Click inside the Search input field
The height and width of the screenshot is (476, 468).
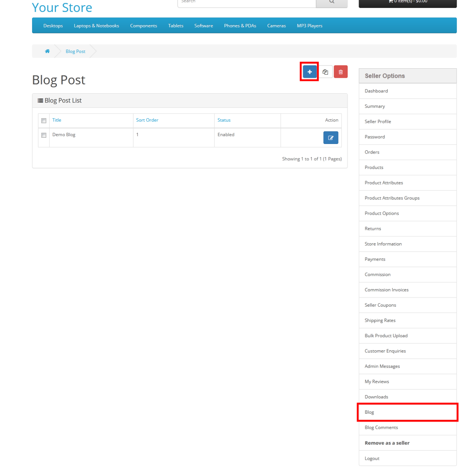(246, 2)
